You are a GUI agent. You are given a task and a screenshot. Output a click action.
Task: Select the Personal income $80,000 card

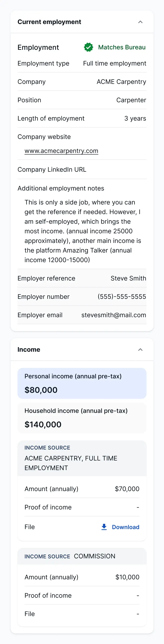coord(82,383)
